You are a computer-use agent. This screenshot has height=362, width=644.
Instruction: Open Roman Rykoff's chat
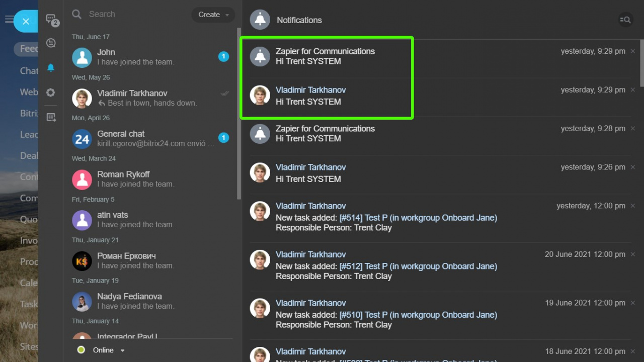[150, 179]
